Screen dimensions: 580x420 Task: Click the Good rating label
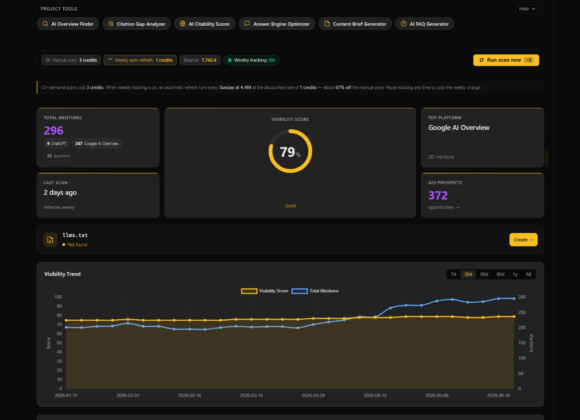click(290, 206)
